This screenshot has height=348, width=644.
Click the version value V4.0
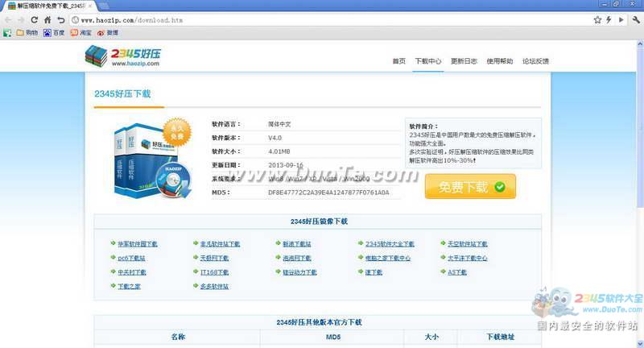pos(275,138)
